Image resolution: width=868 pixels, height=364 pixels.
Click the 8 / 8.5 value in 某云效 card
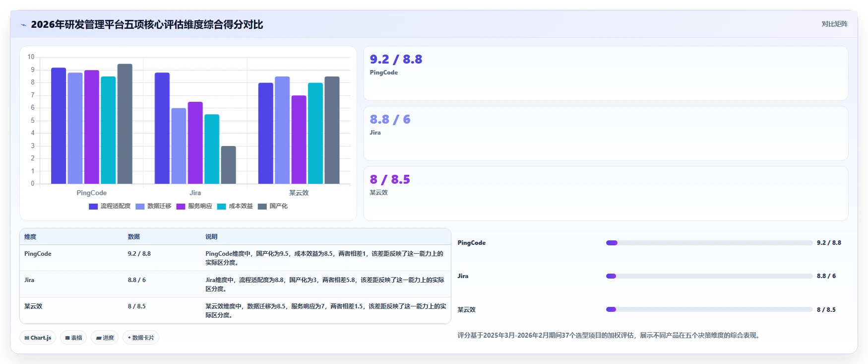pos(390,179)
